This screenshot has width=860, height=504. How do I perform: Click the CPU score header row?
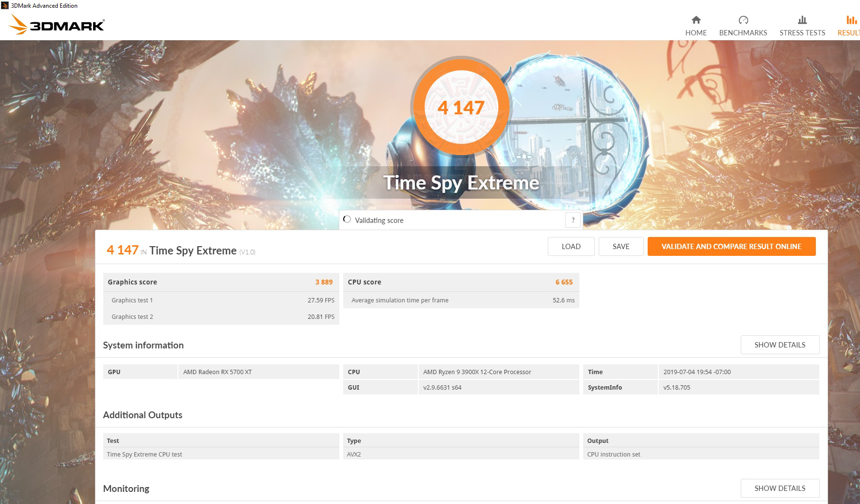click(461, 282)
